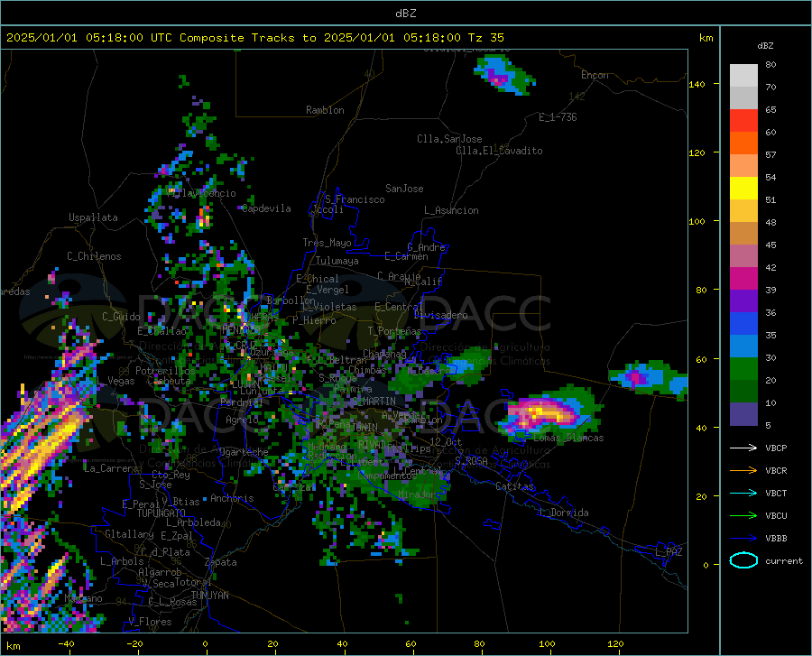Click the Clla.SanJose place label
Screen dimensions: 812x656
[x=449, y=139]
